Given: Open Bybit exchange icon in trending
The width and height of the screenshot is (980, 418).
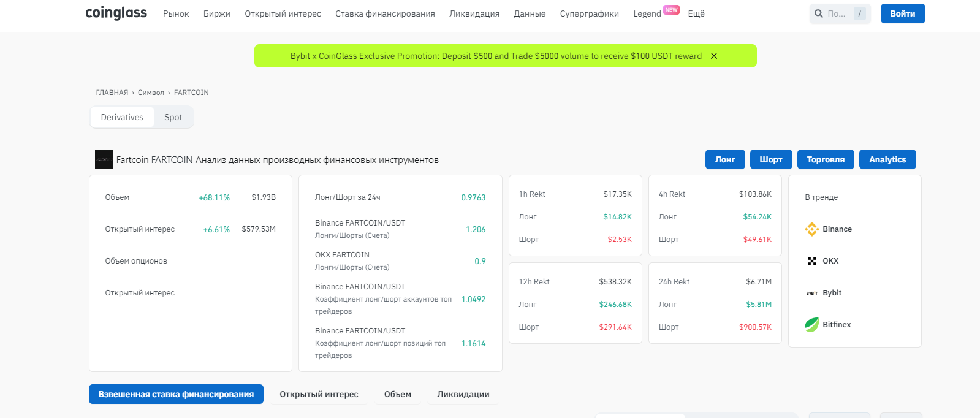Looking at the screenshot, I should click(x=812, y=293).
